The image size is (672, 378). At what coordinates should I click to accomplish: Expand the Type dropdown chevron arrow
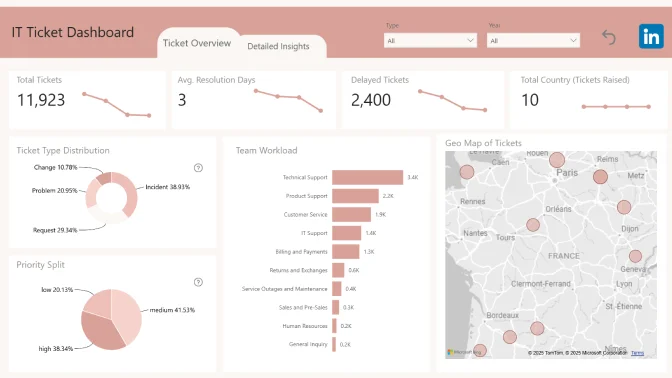click(470, 40)
